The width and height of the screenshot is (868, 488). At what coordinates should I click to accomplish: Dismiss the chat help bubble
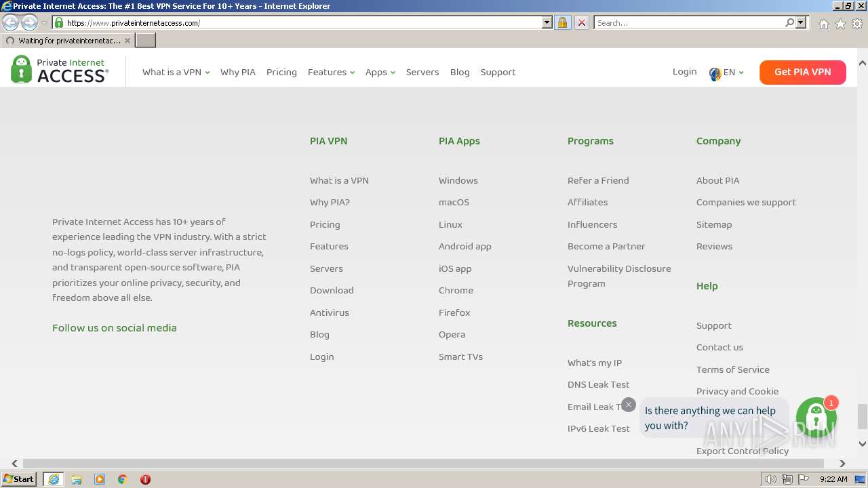pos(629,405)
